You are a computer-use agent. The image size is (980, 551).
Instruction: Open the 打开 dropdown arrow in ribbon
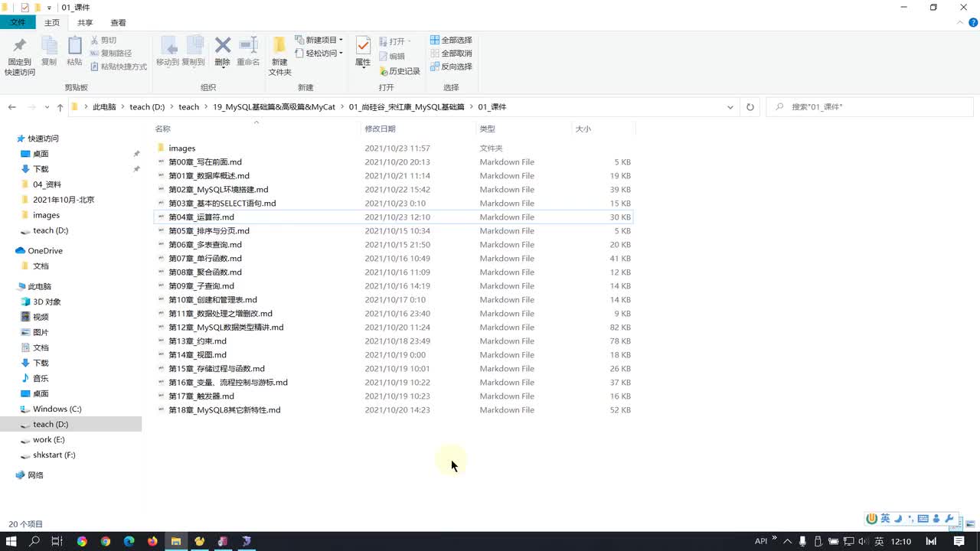click(409, 41)
